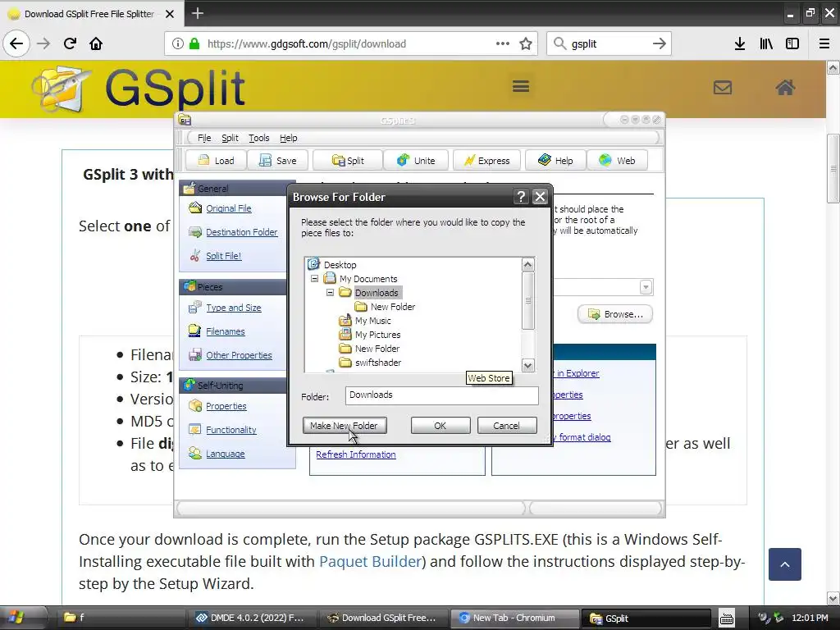Click the question mark help button in dialog
Screen dimensions: 840x630
pos(521,197)
